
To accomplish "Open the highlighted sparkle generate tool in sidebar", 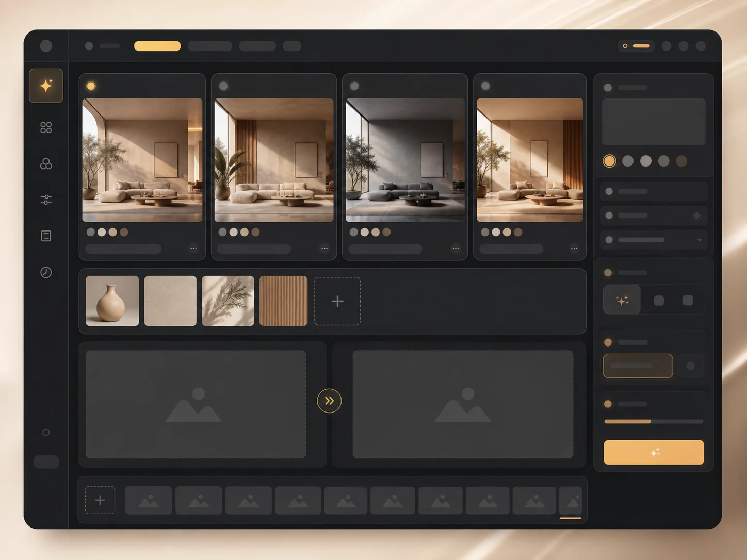I will [46, 86].
